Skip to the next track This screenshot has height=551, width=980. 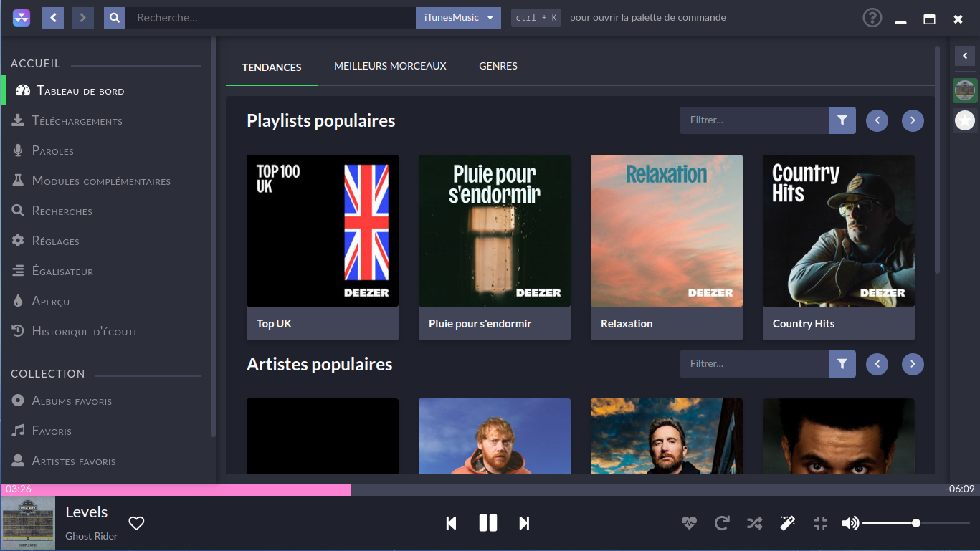tap(524, 524)
